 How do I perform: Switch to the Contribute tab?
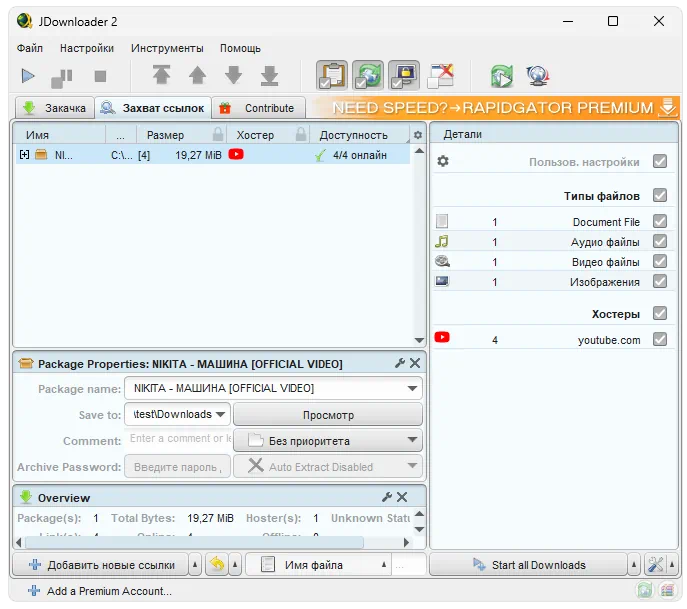tap(258, 108)
